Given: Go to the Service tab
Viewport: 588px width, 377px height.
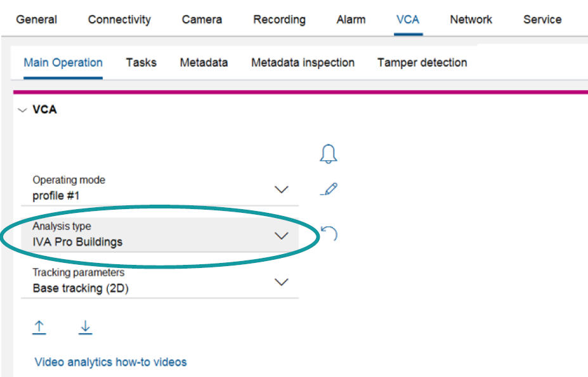Looking at the screenshot, I should [542, 20].
